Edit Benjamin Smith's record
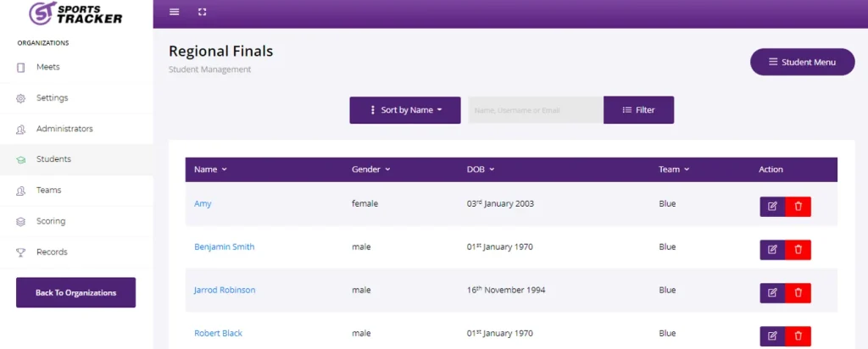The image size is (868, 349). pyautogui.click(x=772, y=249)
